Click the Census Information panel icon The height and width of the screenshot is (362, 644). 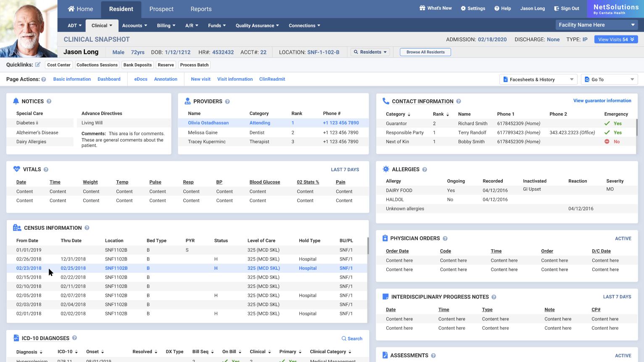[x=17, y=228]
